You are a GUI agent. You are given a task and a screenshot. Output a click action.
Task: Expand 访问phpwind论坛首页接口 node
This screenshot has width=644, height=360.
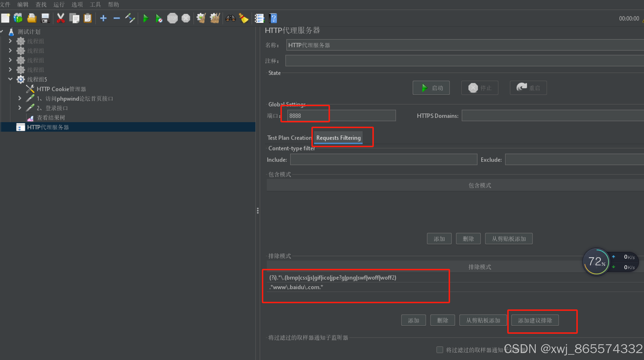coord(20,98)
